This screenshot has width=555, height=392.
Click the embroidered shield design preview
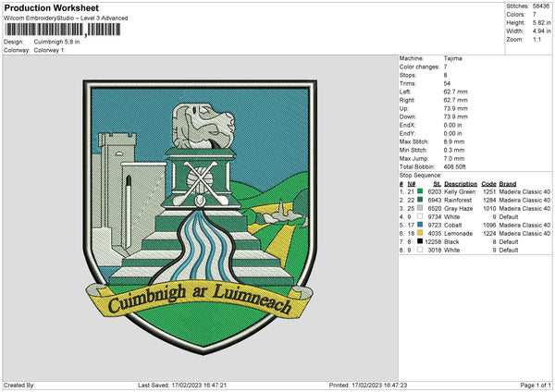tap(200, 217)
